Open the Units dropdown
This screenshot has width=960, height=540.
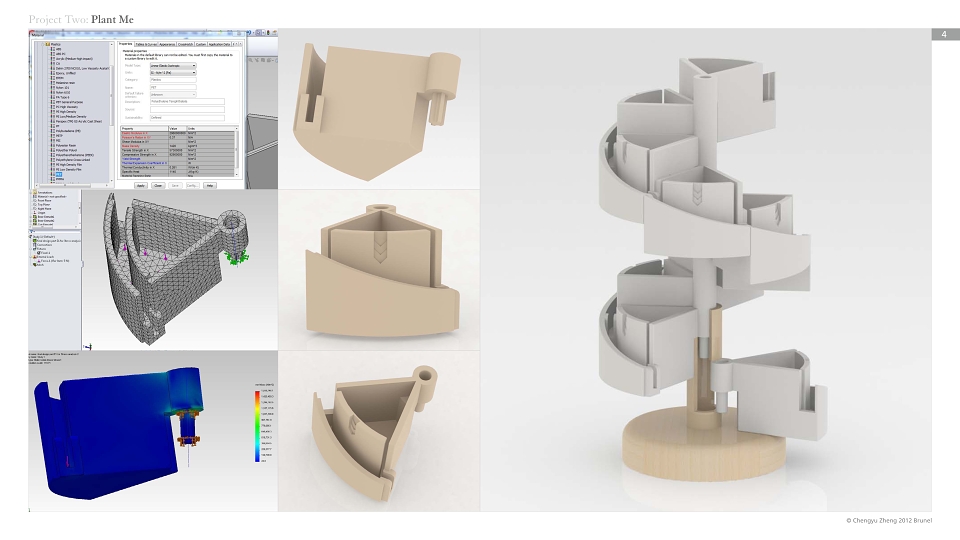[173, 73]
